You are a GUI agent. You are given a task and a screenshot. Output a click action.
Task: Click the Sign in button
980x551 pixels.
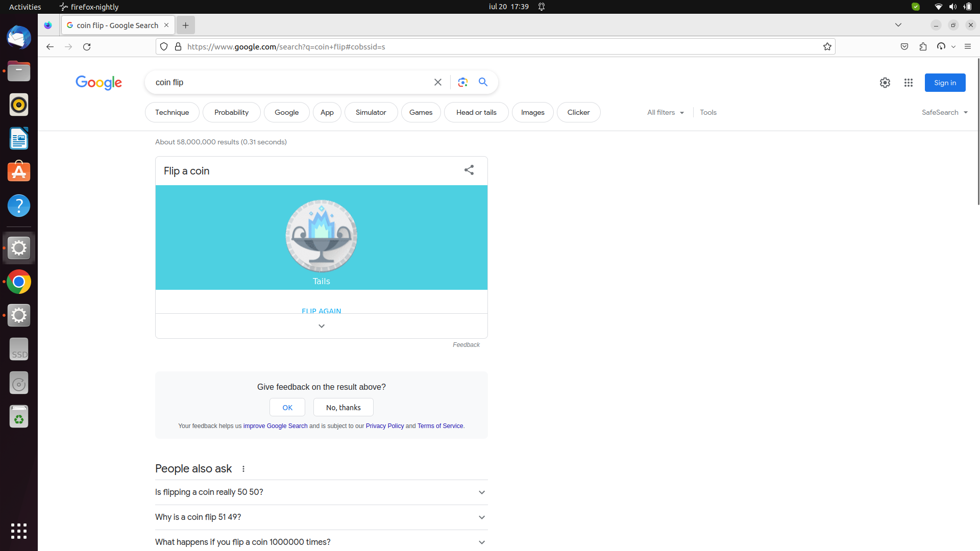pyautogui.click(x=945, y=82)
